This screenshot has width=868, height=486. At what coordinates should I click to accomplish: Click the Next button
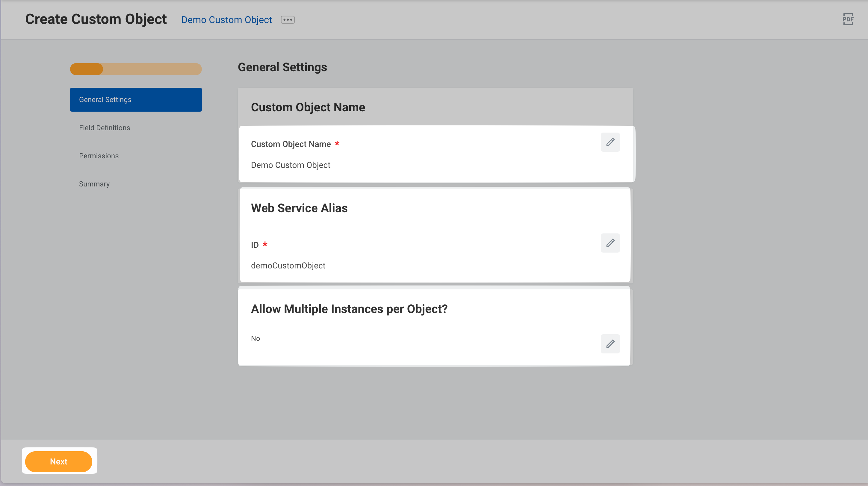(x=59, y=461)
